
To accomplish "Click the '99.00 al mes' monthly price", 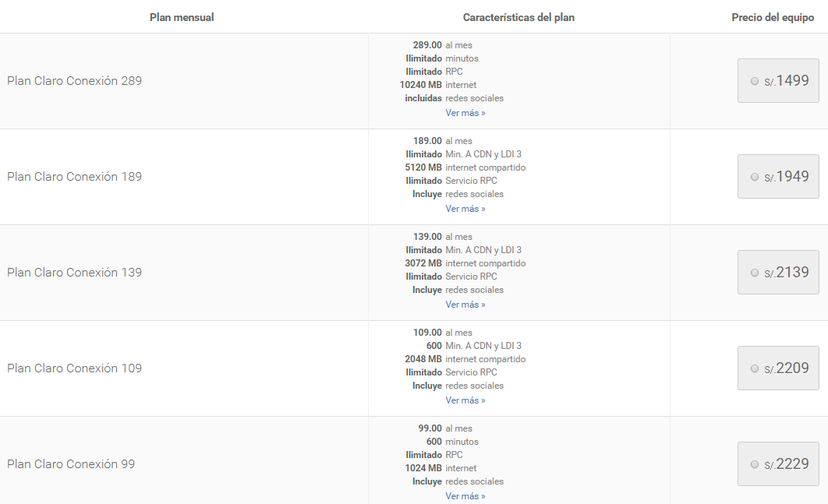I will 445,428.
